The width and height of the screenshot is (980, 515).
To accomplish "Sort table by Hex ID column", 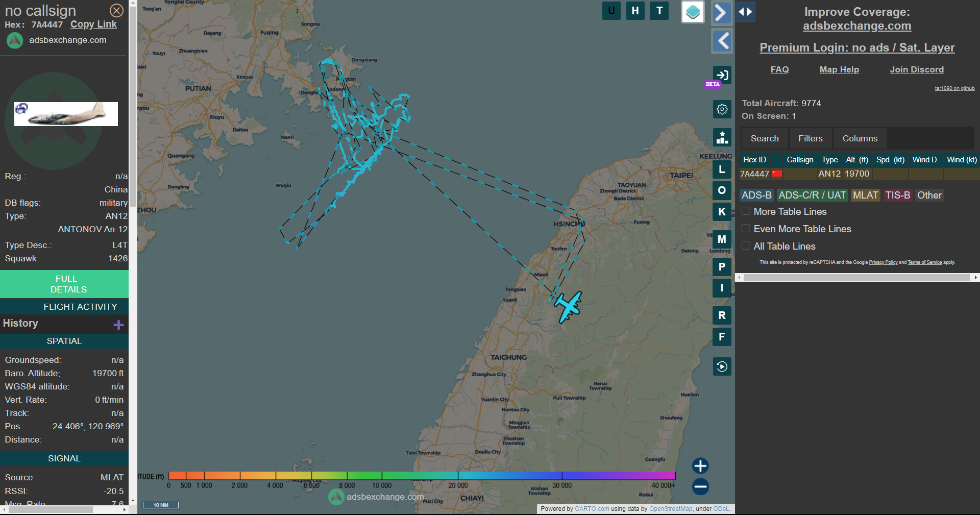I will pos(754,160).
